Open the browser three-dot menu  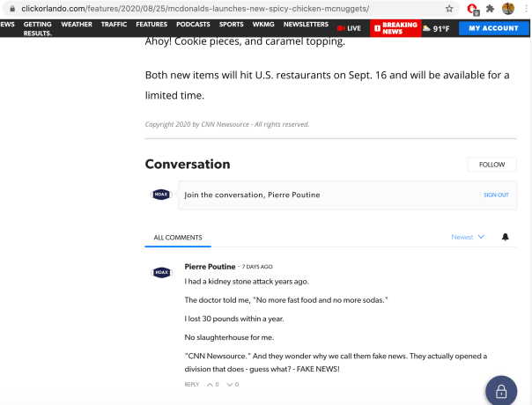[x=526, y=9]
